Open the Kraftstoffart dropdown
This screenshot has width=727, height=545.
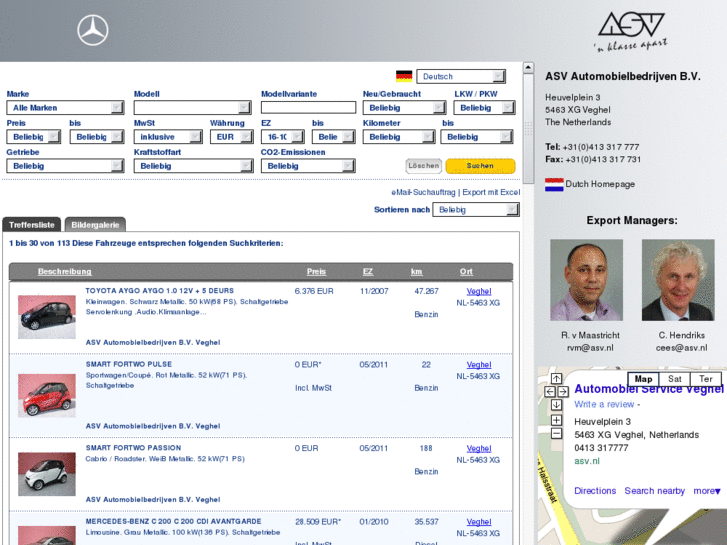point(193,166)
